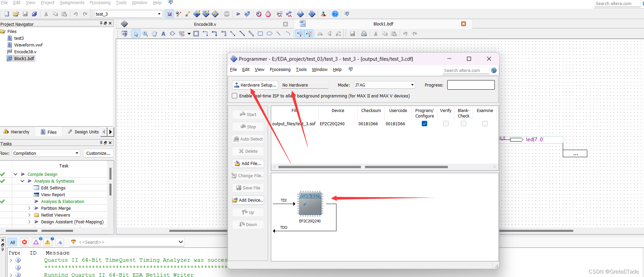This screenshot has width=644, height=277.
Task: Select the Oval drawing tool
Action: coord(269,34)
